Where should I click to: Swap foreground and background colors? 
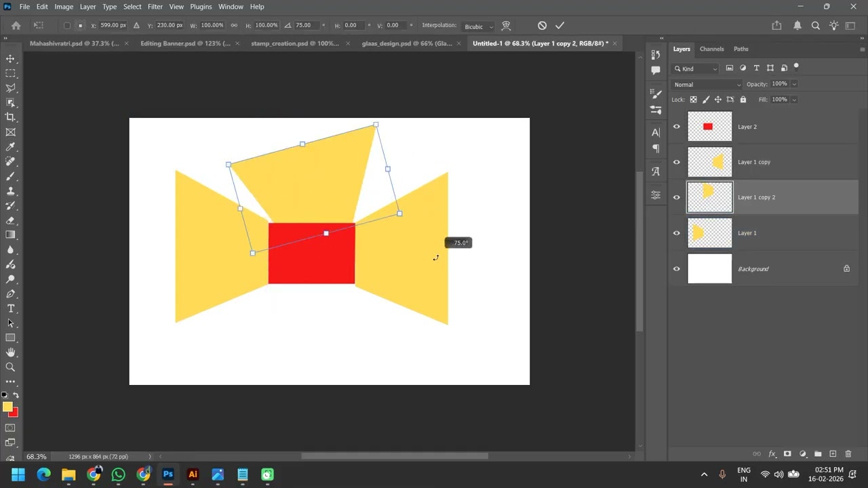(x=16, y=395)
